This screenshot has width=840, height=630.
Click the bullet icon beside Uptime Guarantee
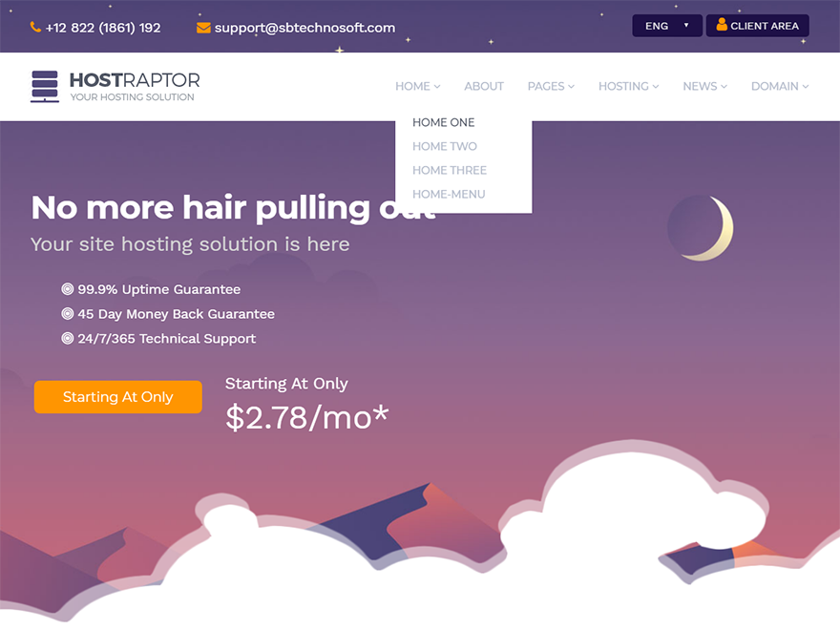coord(68,289)
